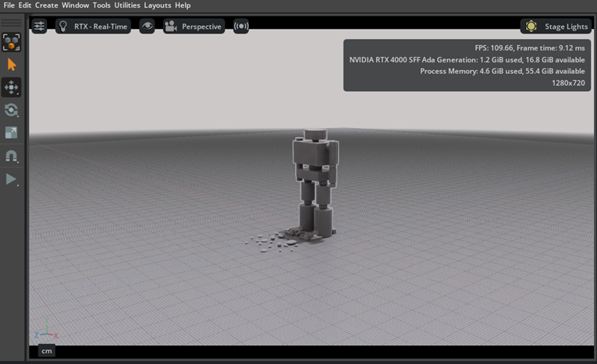Open the Utilities menu
Viewport: 597px width, 364px height.
[x=127, y=5]
